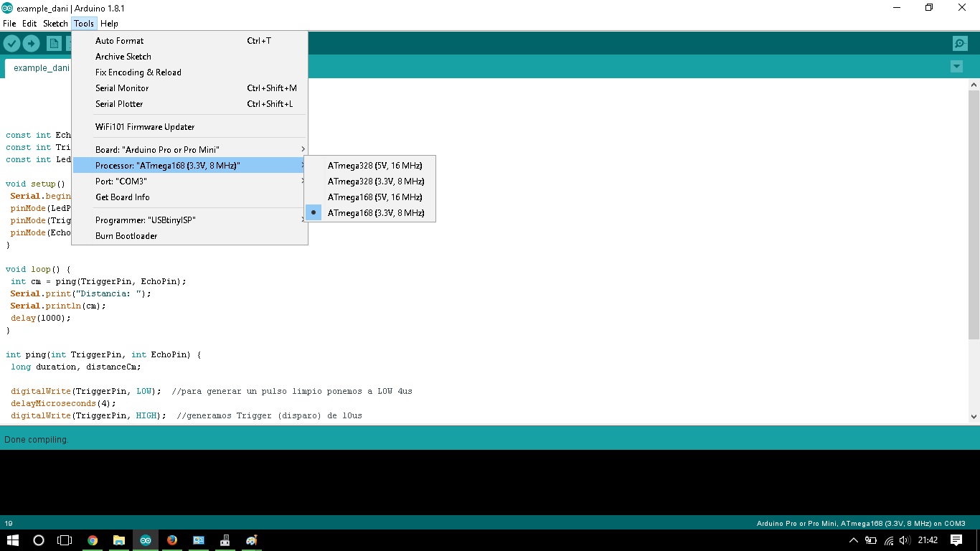
Task: Launch WiFi101 Firmware Updater
Action: click(x=190, y=127)
